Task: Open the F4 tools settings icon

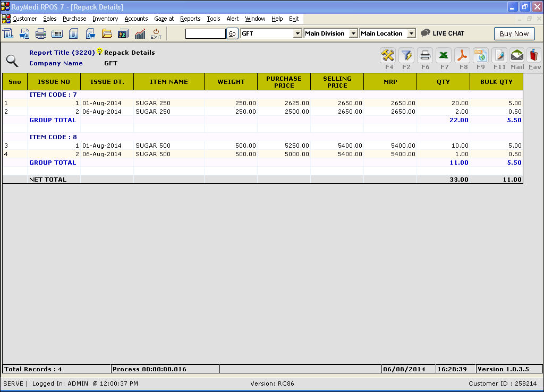Action: pyautogui.click(x=389, y=55)
